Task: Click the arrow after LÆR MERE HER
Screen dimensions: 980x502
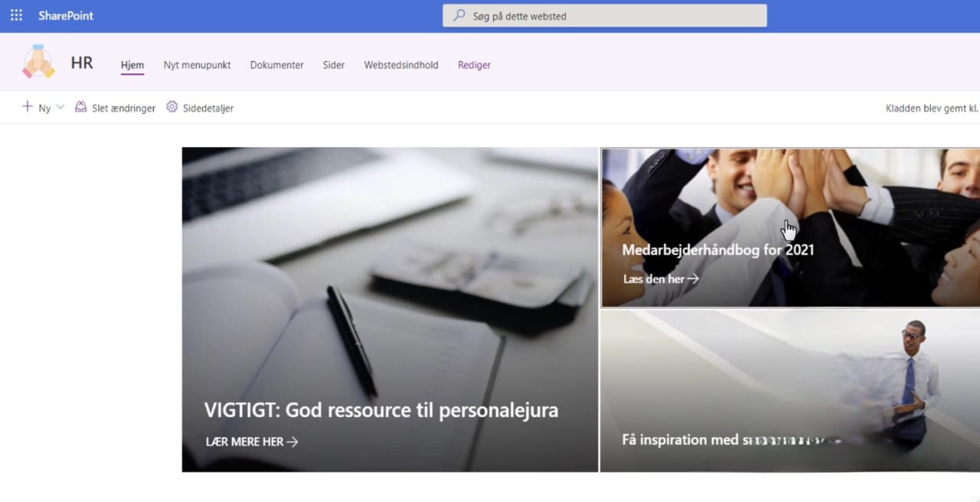Action: (292, 442)
